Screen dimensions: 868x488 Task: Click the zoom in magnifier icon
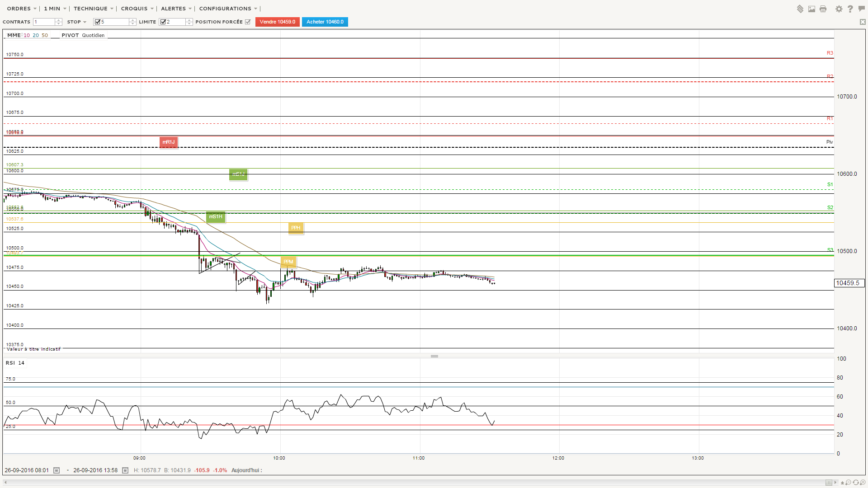pos(863,482)
